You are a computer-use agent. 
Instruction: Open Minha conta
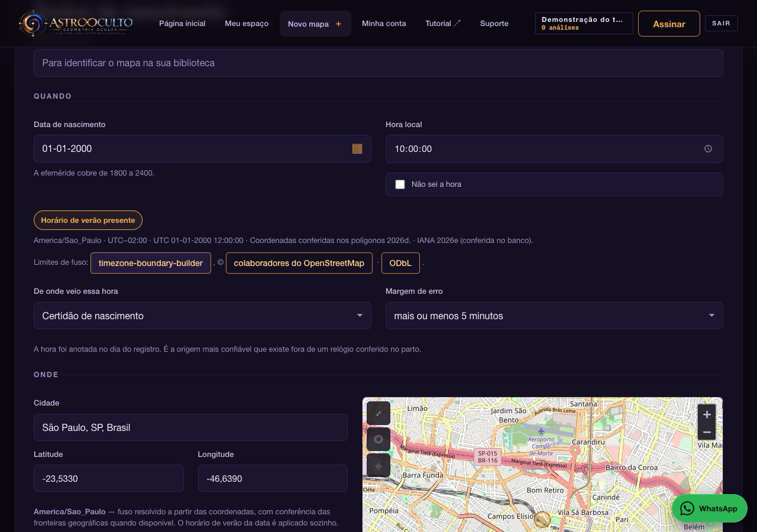[384, 24]
